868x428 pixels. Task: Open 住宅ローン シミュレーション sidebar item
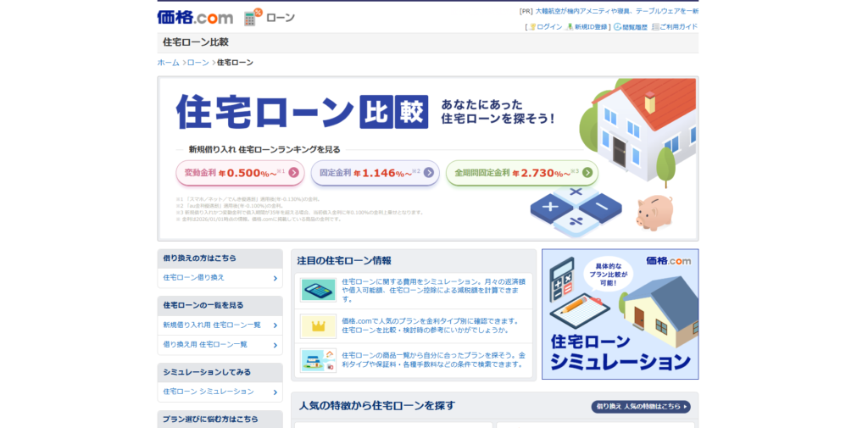(220, 392)
